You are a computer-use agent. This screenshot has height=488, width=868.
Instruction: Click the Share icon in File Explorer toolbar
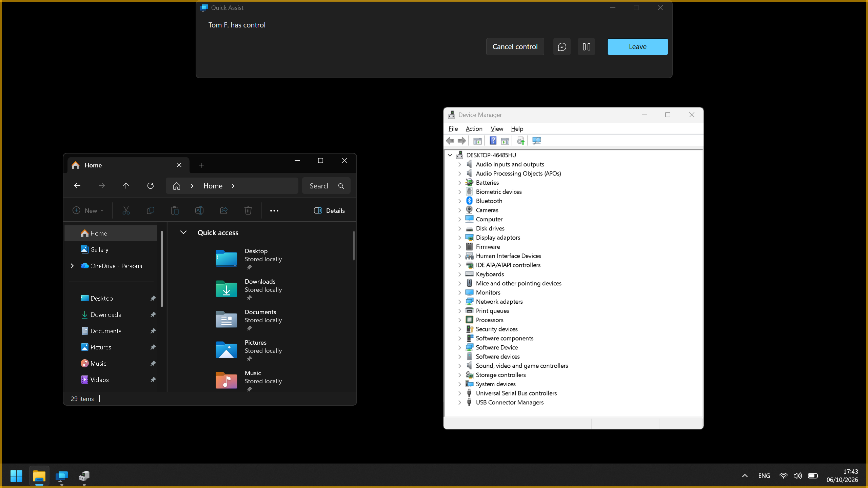[224, 210]
